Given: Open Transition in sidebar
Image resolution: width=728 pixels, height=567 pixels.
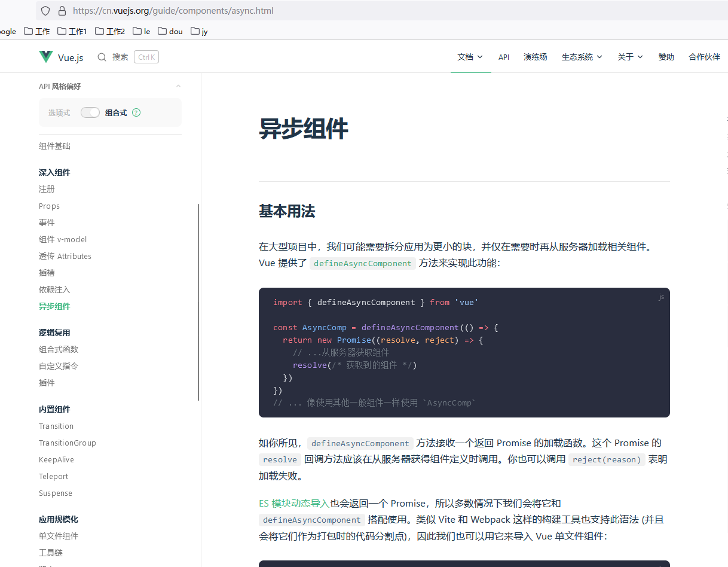Looking at the screenshot, I should click(56, 426).
